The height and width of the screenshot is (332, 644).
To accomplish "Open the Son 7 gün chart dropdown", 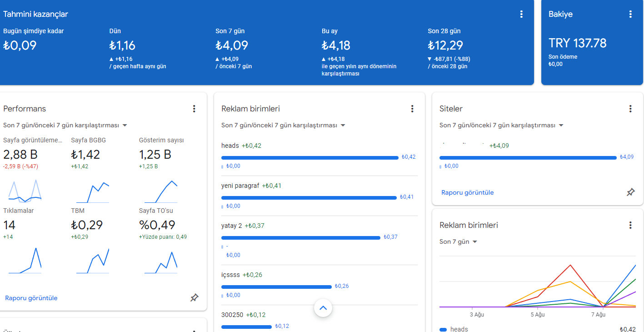I will (458, 241).
